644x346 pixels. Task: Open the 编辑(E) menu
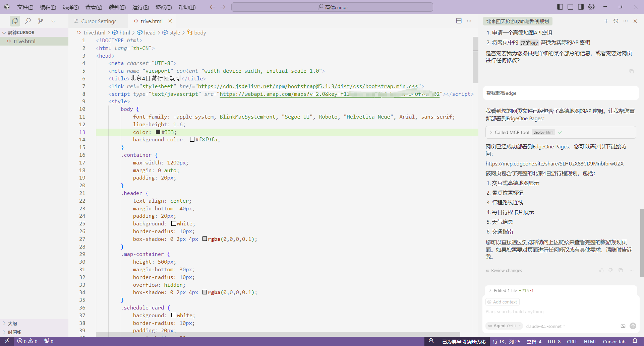[x=48, y=7]
